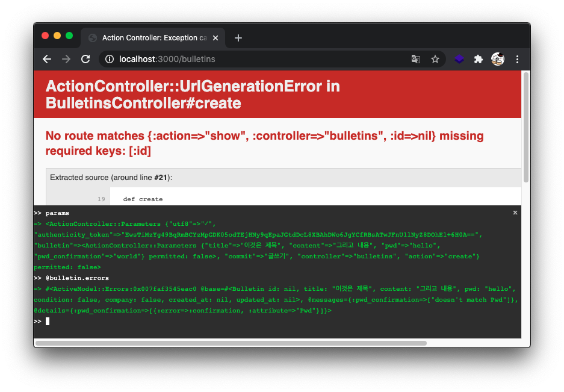Click the 'def create' source line

click(x=143, y=199)
